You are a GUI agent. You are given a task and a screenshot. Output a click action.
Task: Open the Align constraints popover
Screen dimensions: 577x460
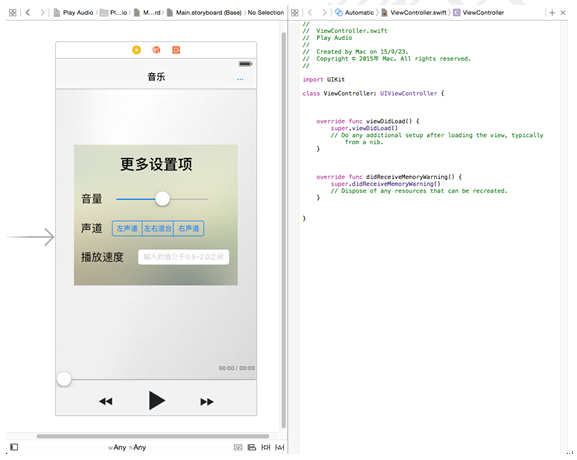(x=252, y=447)
